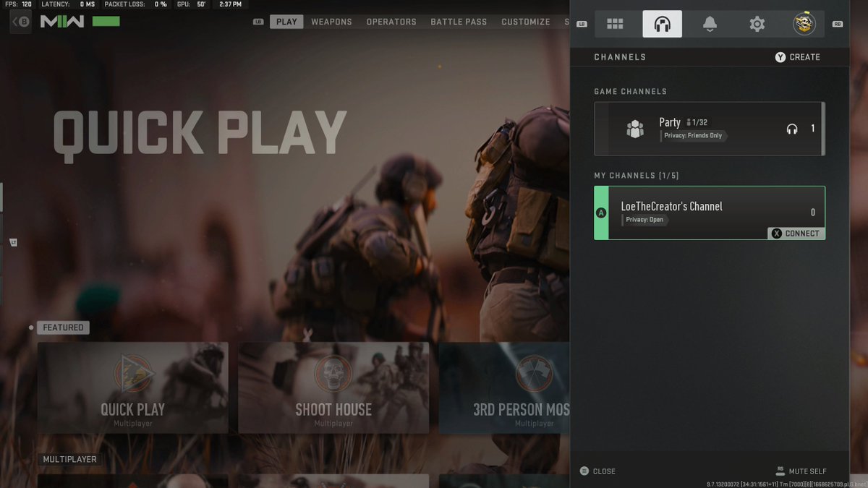Click the MULTIPLAYER section label

[69, 459]
